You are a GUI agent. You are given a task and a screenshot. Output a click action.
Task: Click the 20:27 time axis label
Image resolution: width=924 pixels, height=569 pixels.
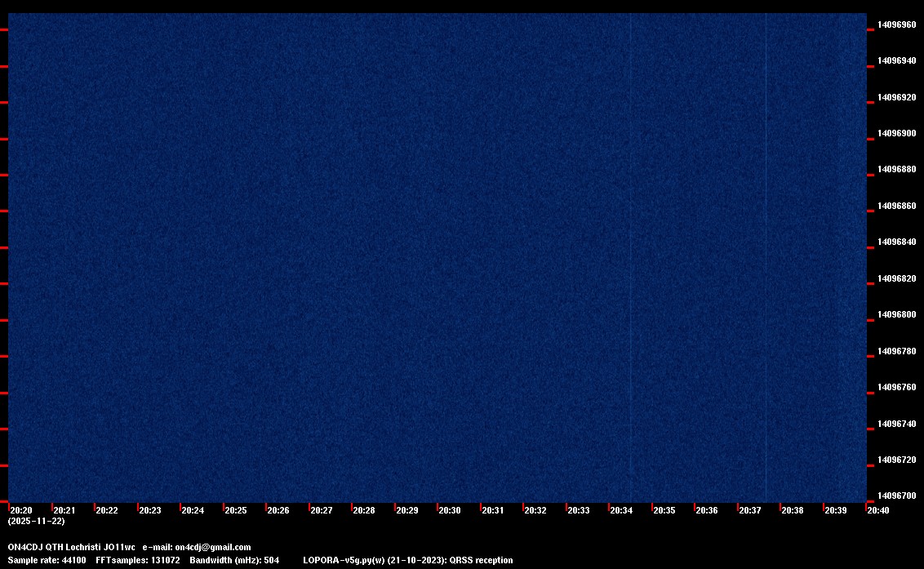pos(321,510)
